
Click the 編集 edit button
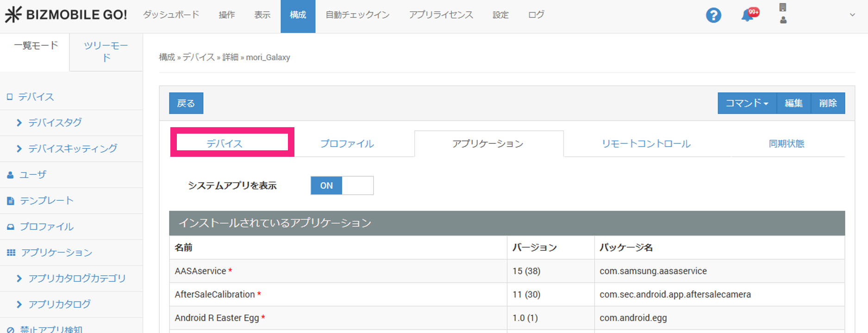(x=793, y=103)
